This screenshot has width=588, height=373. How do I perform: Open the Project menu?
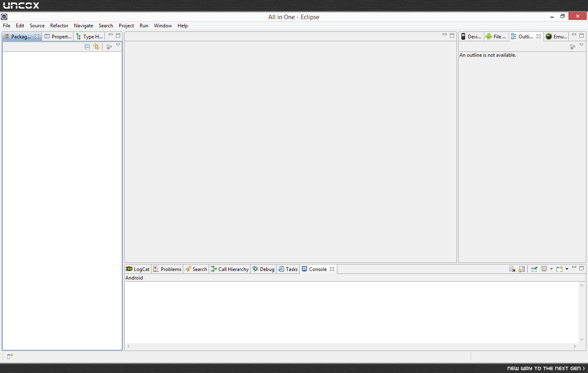tap(126, 25)
